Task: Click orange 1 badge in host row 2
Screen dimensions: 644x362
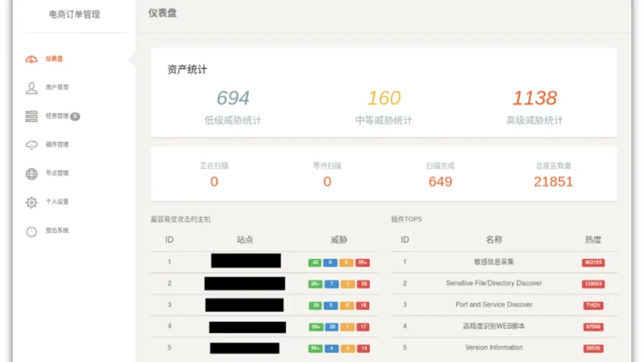Action: click(x=347, y=284)
